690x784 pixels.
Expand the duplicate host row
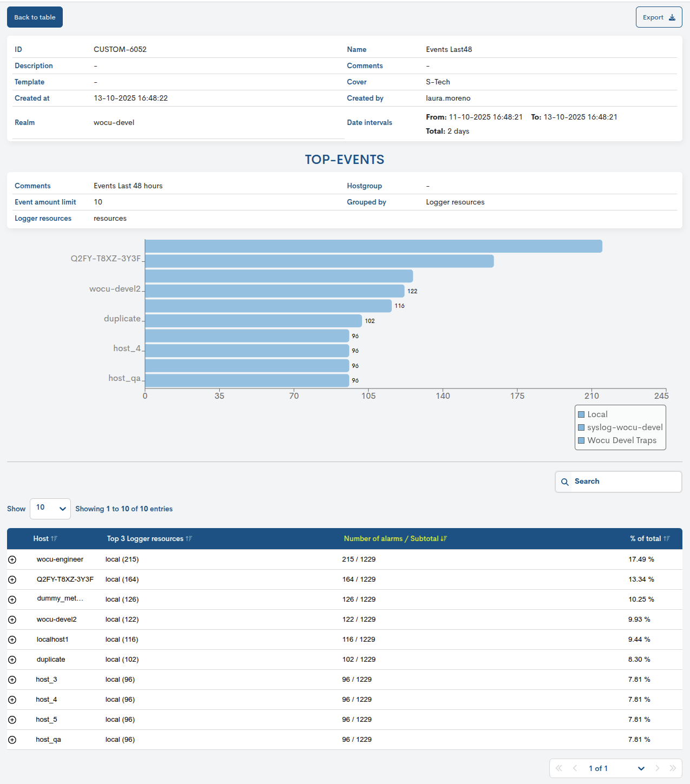point(12,660)
